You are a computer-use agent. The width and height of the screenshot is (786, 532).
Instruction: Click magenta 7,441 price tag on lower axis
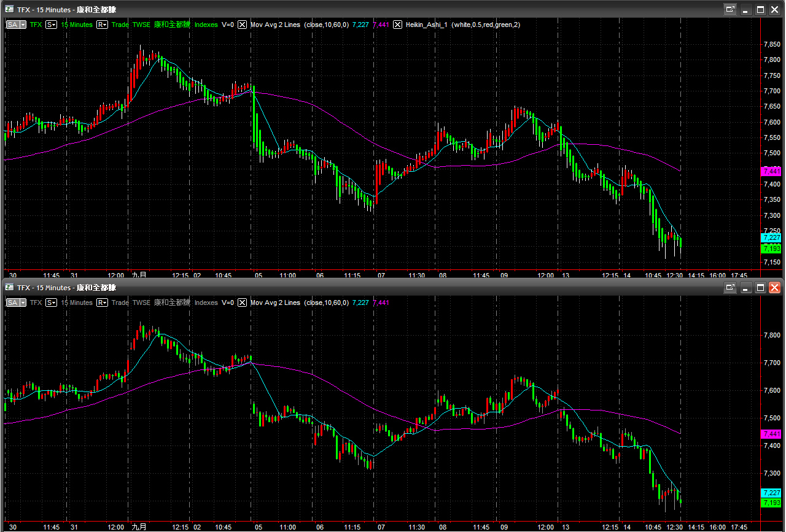coord(771,434)
